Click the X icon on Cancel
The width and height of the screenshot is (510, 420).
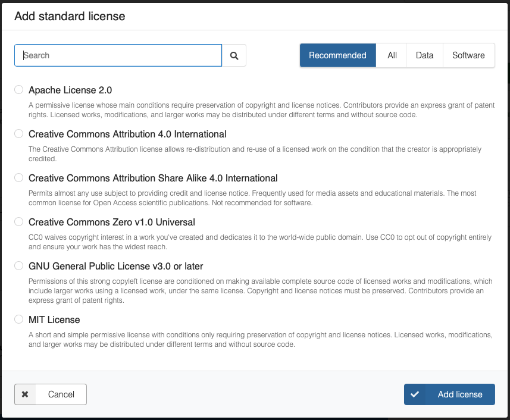[25, 394]
